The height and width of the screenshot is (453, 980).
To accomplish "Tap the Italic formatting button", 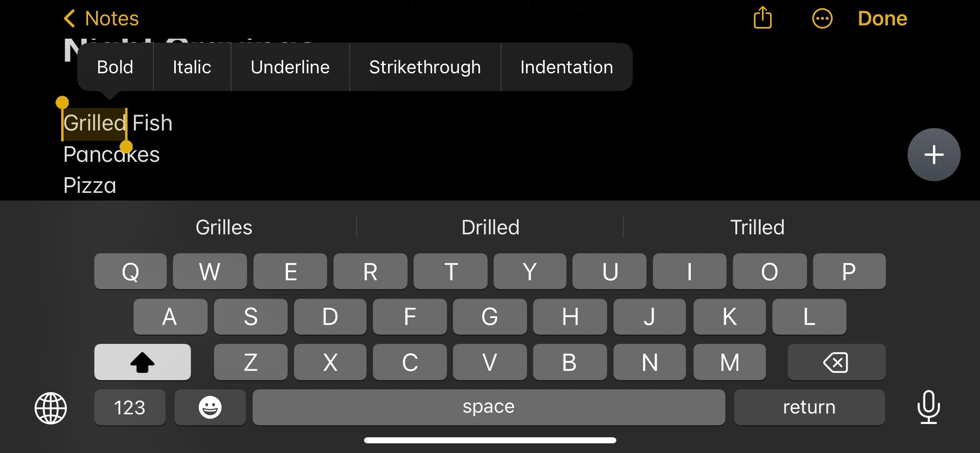I will click(x=192, y=66).
